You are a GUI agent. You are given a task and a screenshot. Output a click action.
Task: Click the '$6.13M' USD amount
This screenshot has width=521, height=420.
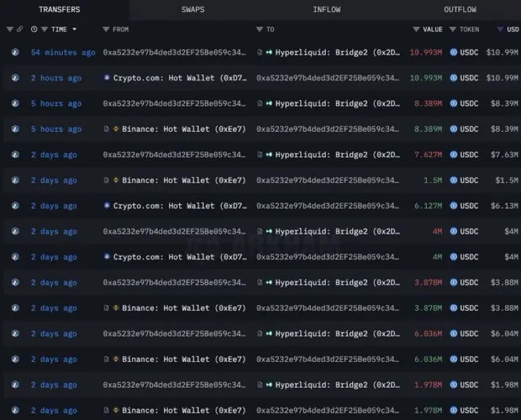tap(504, 206)
